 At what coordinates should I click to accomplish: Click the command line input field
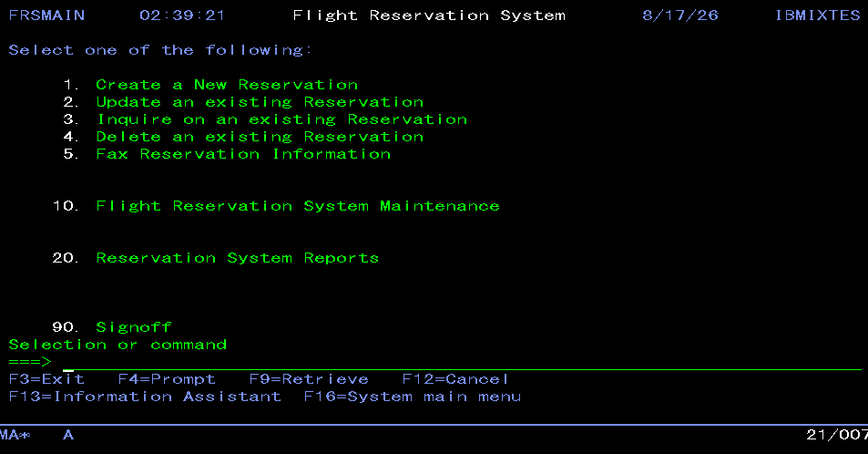(x=462, y=363)
